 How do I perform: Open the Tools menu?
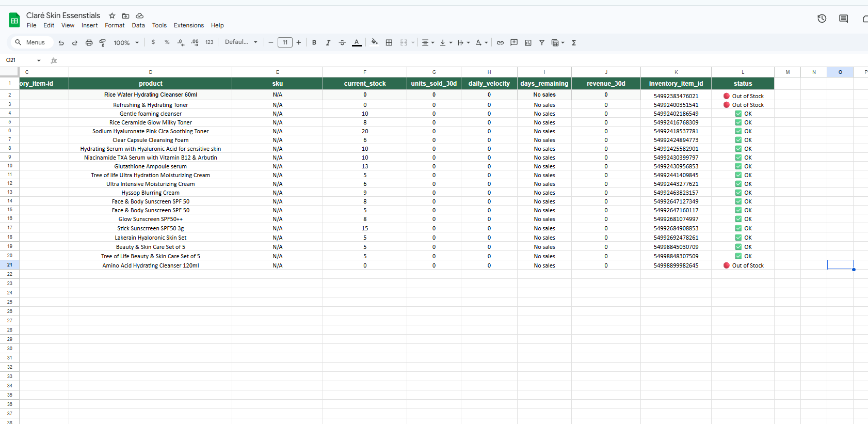159,25
